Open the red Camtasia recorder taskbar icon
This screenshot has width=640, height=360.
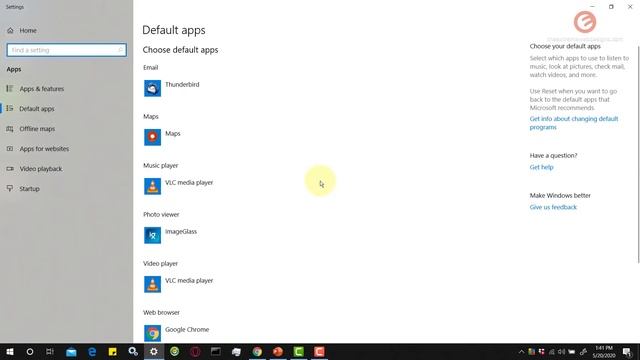(x=319, y=351)
